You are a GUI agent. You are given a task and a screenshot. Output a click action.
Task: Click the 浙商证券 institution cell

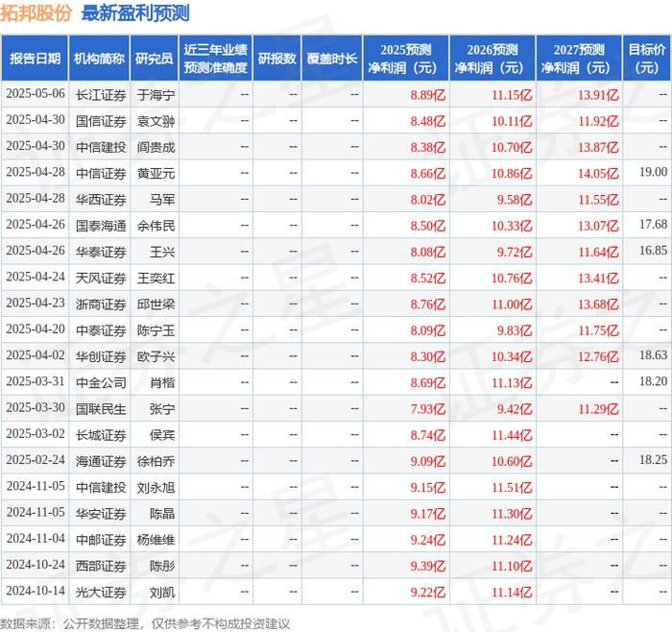101,304
